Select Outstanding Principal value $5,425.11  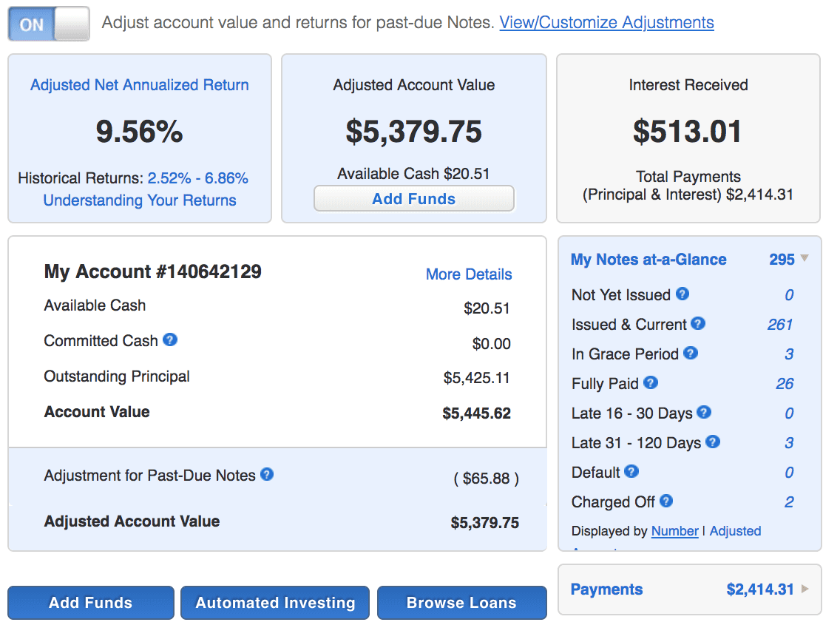tap(476, 378)
